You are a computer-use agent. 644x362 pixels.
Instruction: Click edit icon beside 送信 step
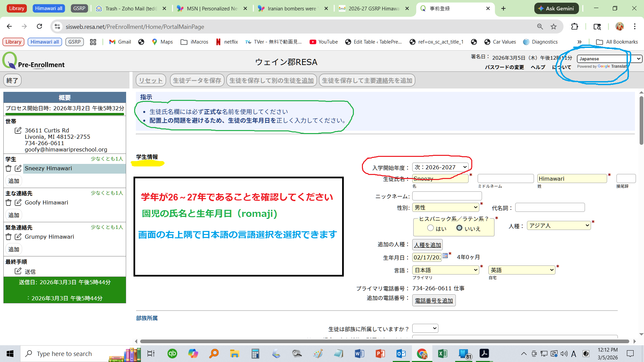click(x=18, y=271)
